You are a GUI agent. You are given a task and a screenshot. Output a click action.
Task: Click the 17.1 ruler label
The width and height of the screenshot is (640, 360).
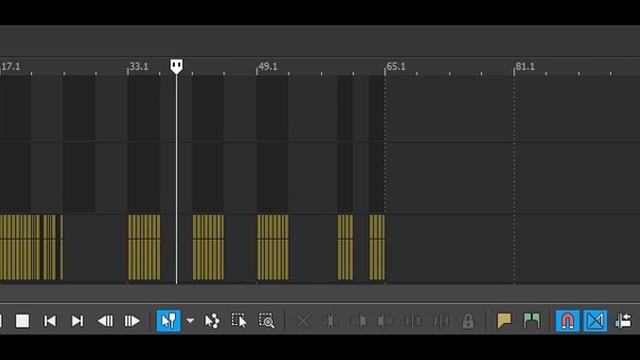[11, 66]
